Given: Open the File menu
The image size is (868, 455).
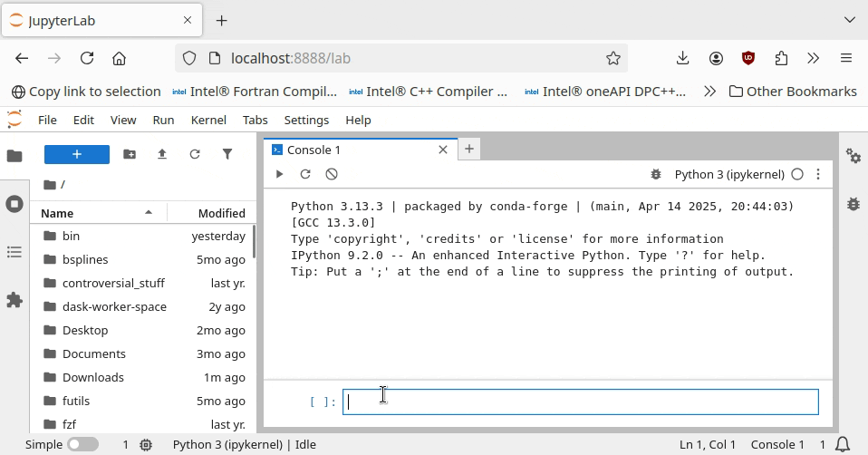Looking at the screenshot, I should point(47,121).
